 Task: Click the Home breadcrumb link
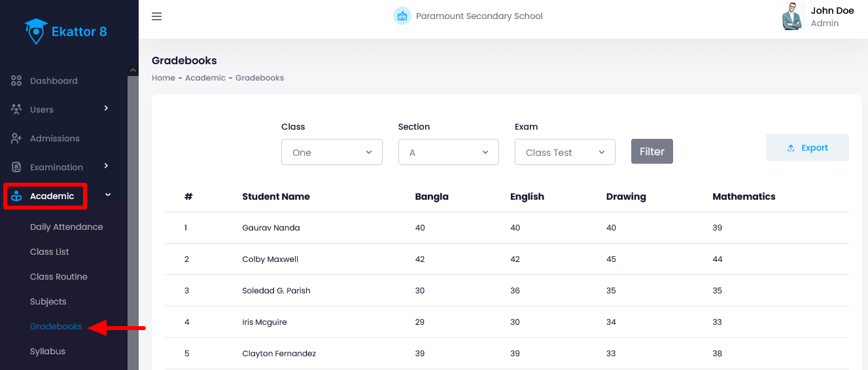click(164, 77)
